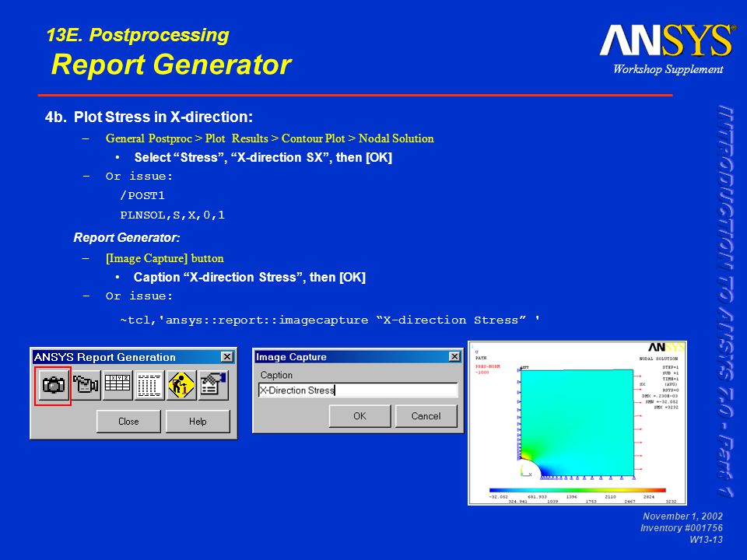
Task: Click the 'Report Generator:' italic subheading
Action: click(x=127, y=238)
